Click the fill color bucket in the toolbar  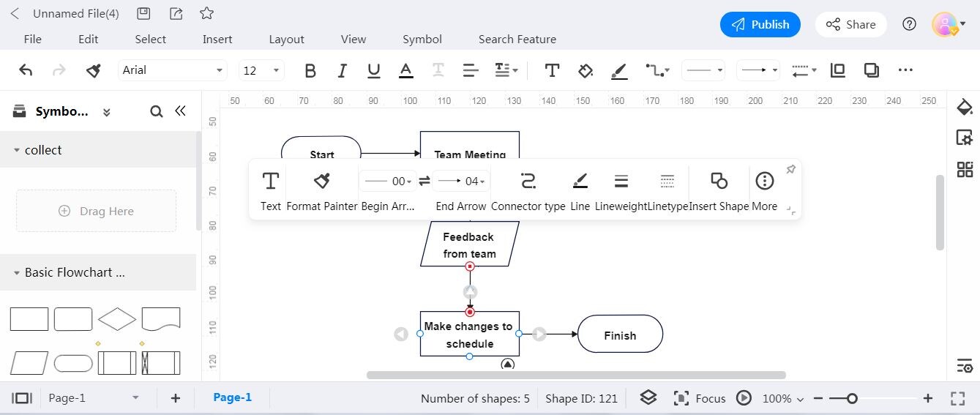coord(586,70)
